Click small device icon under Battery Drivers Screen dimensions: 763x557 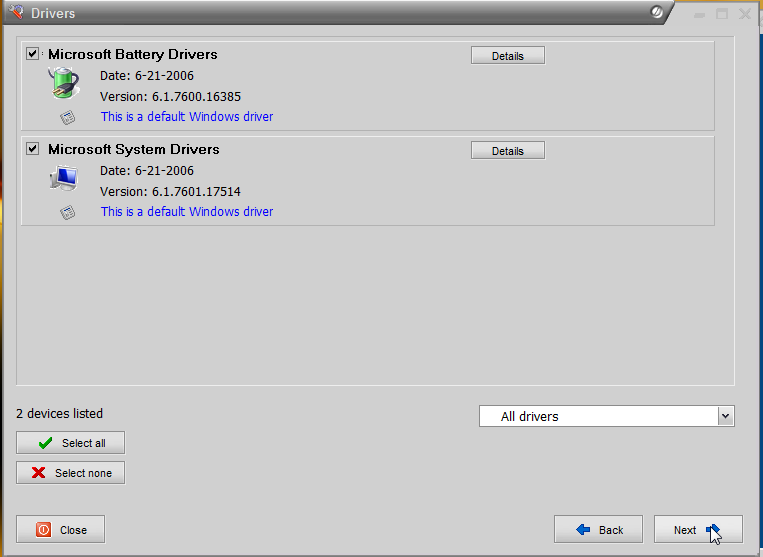(67, 117)
